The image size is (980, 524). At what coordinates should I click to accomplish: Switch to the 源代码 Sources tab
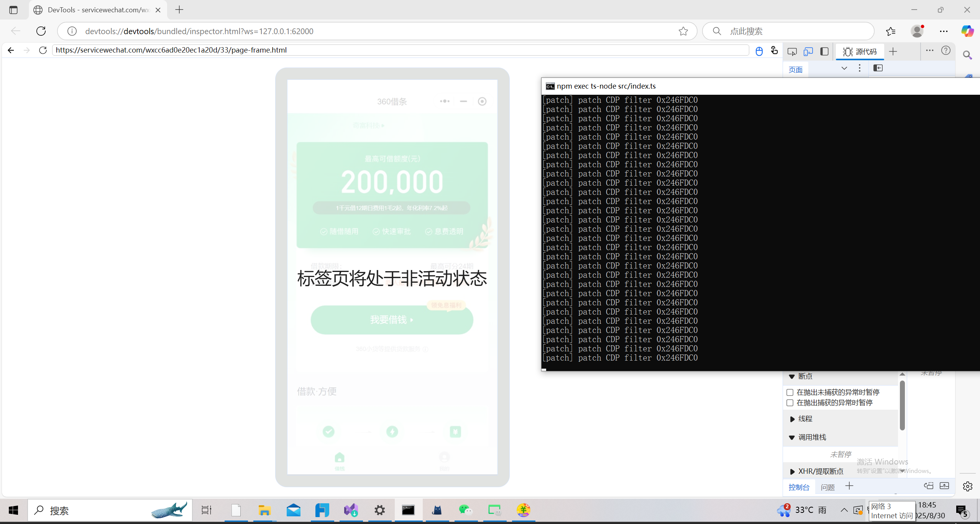pos(860,52)
